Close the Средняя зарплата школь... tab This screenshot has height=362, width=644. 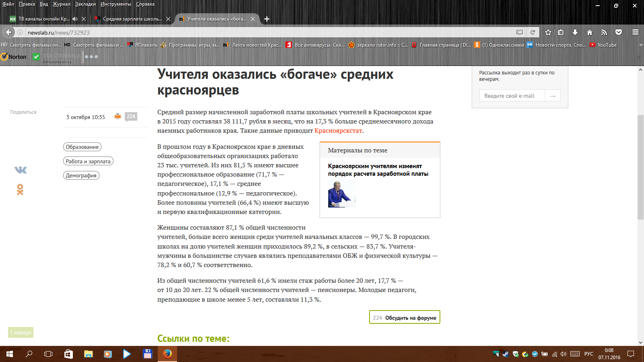168,19
